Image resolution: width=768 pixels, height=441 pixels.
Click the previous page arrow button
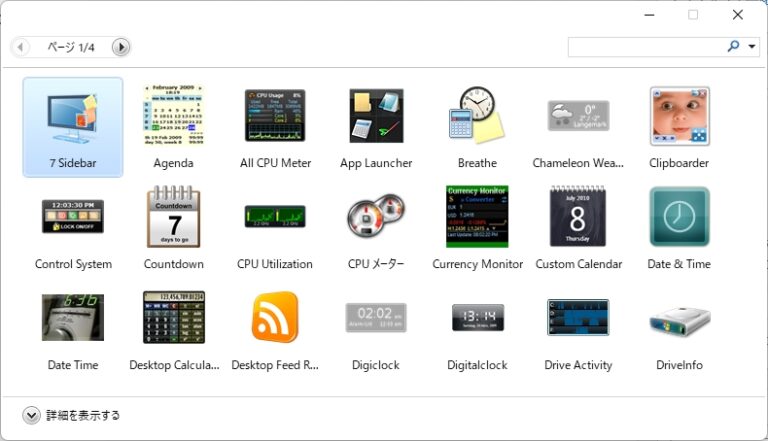[x=21, y=47]
